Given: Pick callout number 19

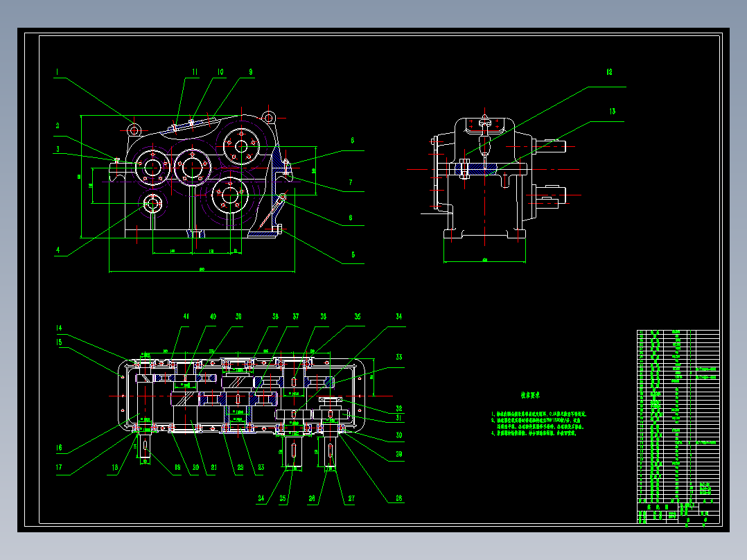Looking at the screenshot, I should click(177, 468).
